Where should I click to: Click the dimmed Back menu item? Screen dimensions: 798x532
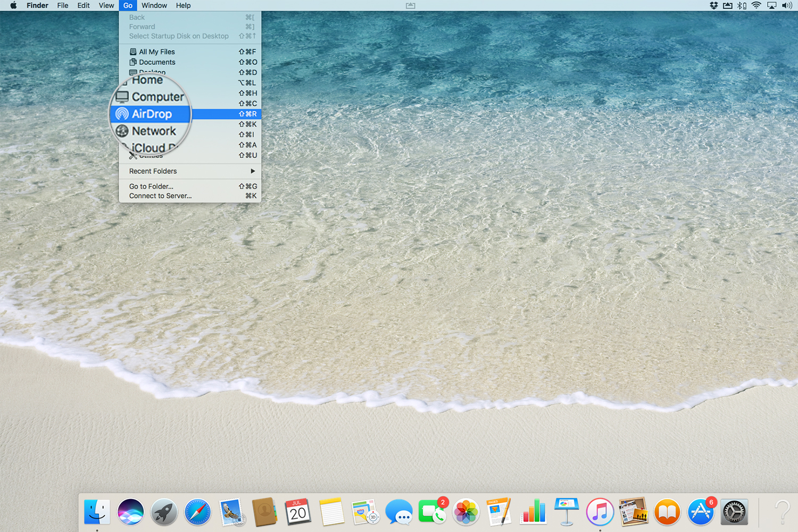pos(190,17)
